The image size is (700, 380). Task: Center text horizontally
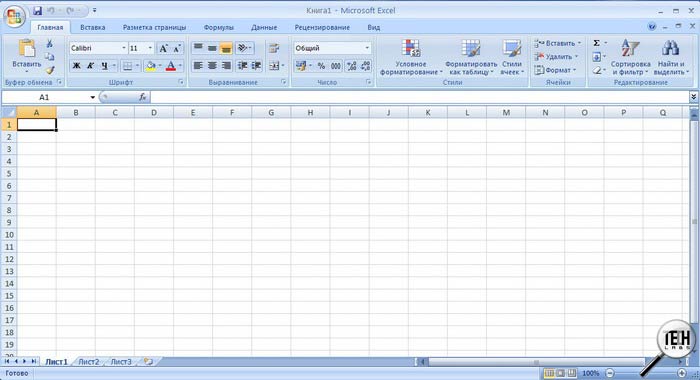click(x=212, y=66)
